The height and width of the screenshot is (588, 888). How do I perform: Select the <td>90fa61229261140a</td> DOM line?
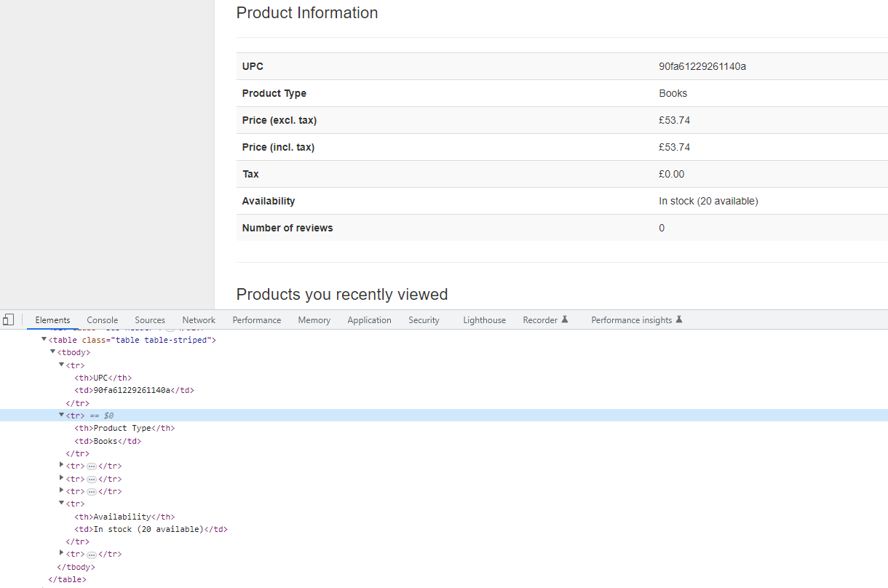coord(135,390)
